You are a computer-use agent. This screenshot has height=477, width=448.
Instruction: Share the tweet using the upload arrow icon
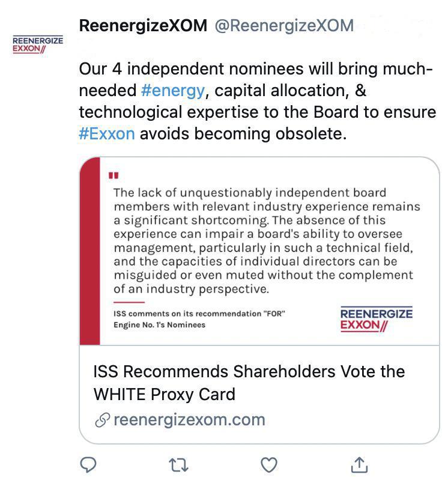tap(359, 464)
